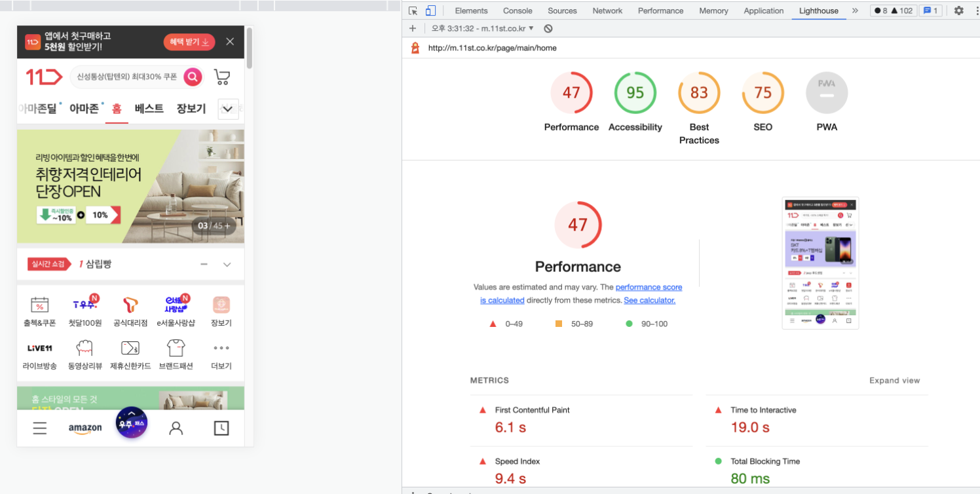
Task: Select the 홈 tab on the mobile page
Action: click(117, 109)
